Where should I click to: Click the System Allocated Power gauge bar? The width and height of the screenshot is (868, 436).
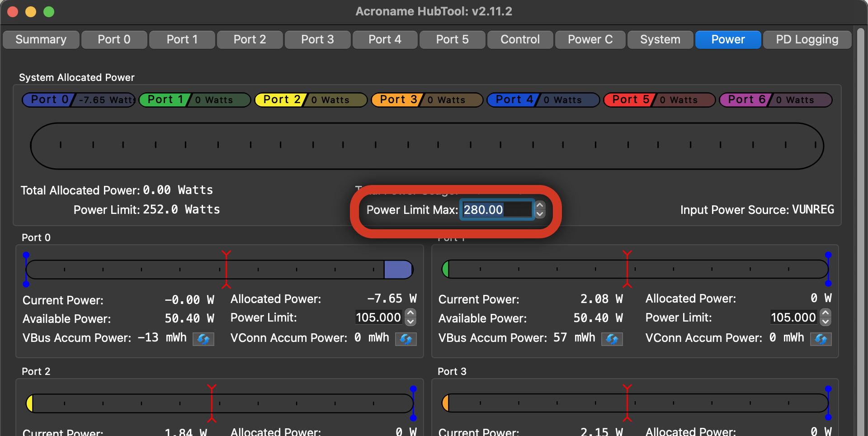(427, 146)
